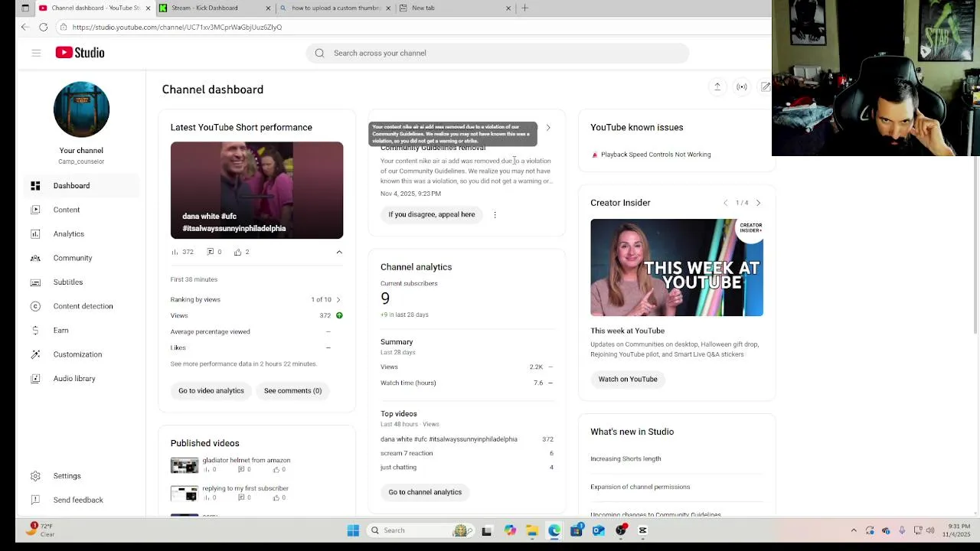Show next Creator Insider card
This screenshot has width=980, height=551.
758,203
